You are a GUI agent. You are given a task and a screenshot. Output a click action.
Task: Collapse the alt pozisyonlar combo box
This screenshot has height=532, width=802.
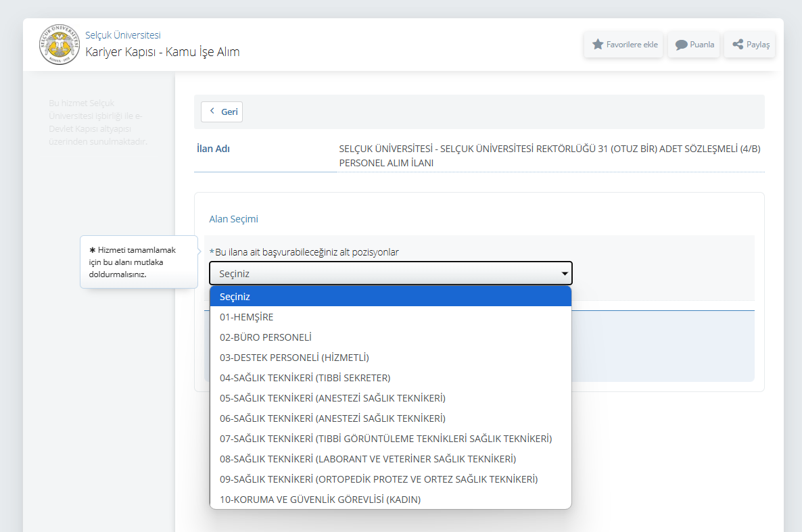click(391, 273)
